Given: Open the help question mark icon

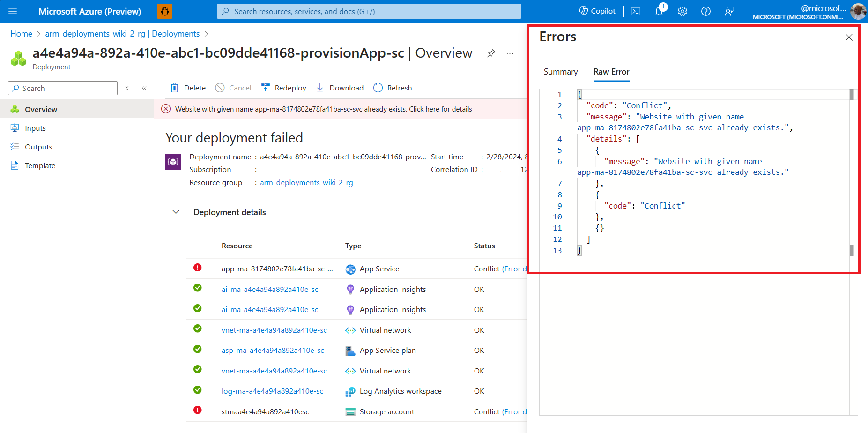Looking at the screenshot, I should pyautogui.click(x=706, y=11).
